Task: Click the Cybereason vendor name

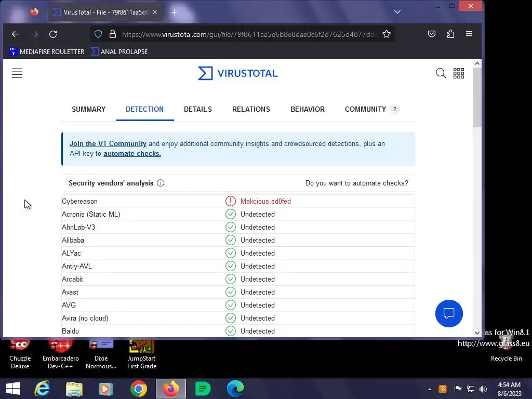Action: 79,201
